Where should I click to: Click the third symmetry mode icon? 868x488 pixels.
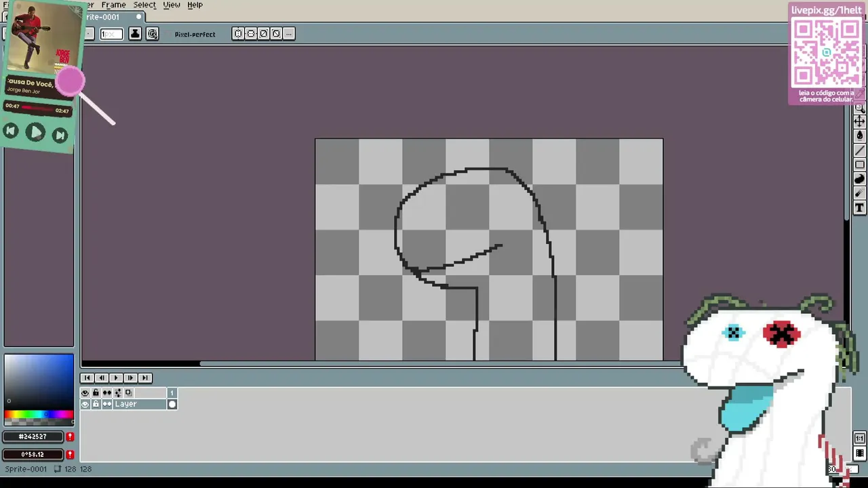point(264,34)
